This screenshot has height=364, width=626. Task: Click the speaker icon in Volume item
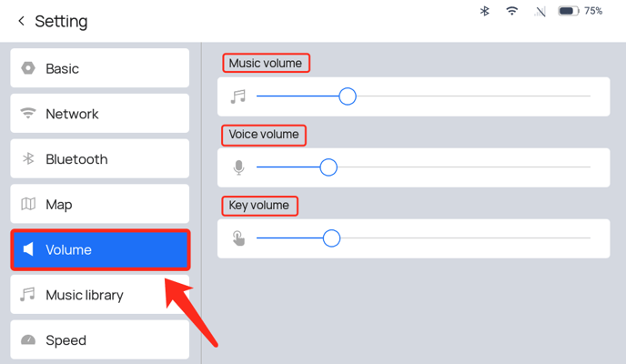click(x=28, y=249)
